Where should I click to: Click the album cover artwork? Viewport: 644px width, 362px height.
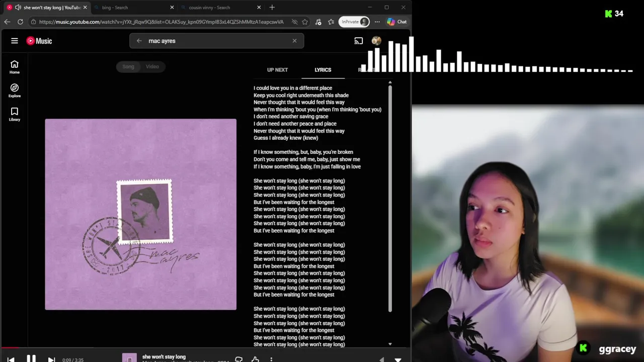pyautogui.click(x=140, y=214)
